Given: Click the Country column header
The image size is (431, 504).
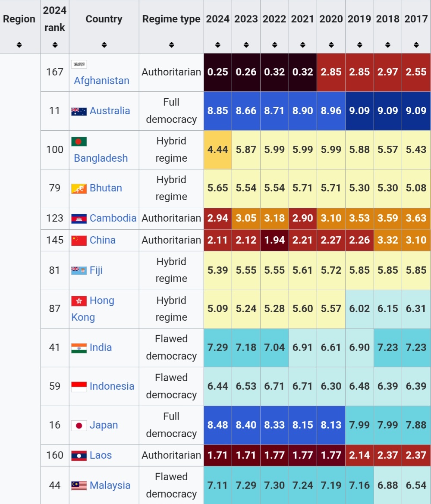Looking at the screenshot, I should click(x=104, y=19).
